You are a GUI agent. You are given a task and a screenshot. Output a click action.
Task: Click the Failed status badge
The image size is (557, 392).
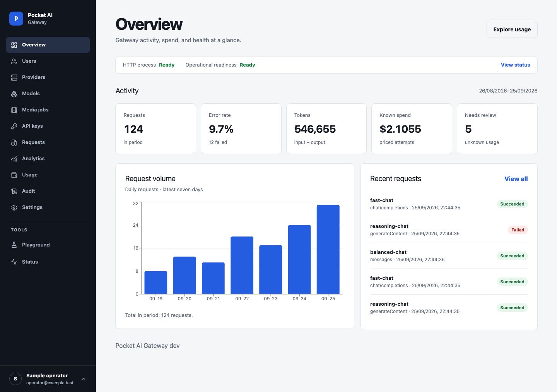pyautogui.click(x=518, y=230)
